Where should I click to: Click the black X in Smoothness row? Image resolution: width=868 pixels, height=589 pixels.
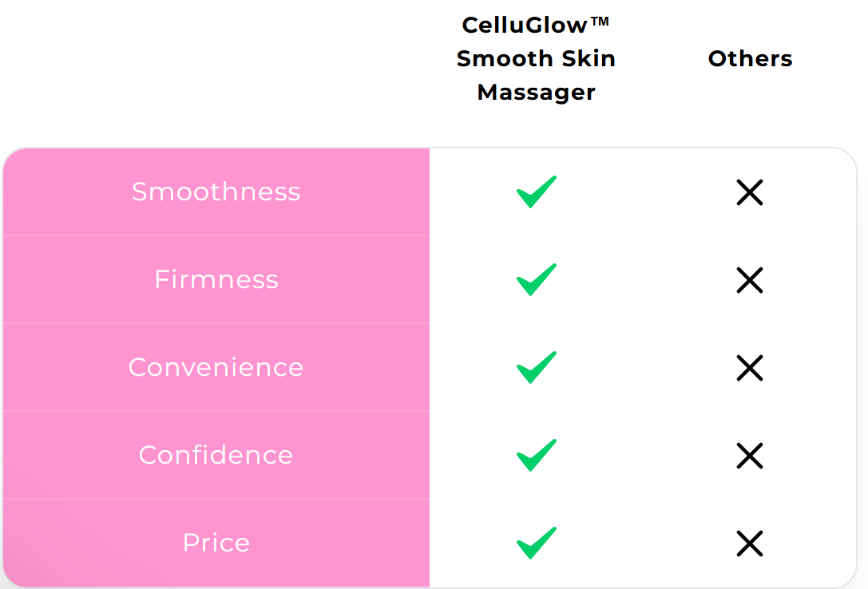(750, 192)
